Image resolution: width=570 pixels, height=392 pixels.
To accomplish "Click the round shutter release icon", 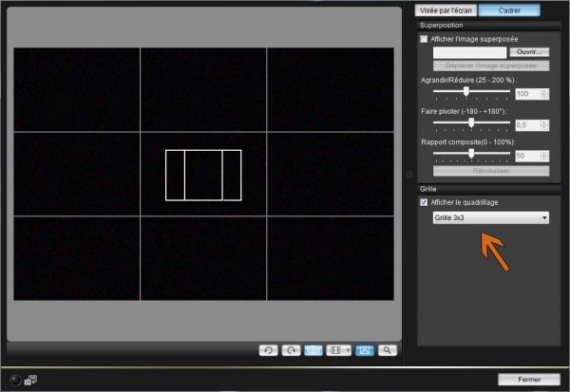I will click(x=16, y=380).
